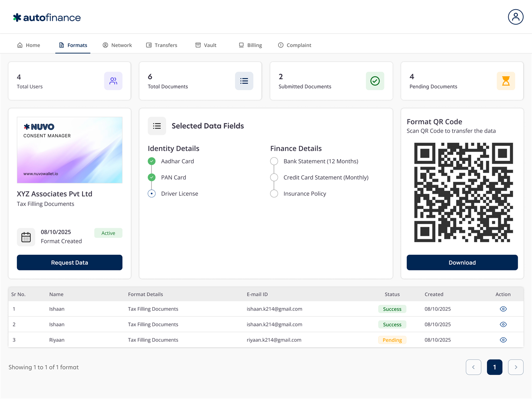Image resolution: width=532 pixels, height=399 pixels.
Task: Click the Finance Details heading
Action: point(296,148)
